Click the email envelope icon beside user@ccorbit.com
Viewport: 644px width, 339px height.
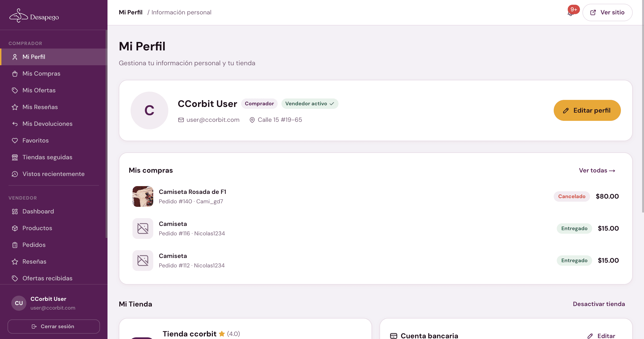pyautogui.click(x=181, y=120)
